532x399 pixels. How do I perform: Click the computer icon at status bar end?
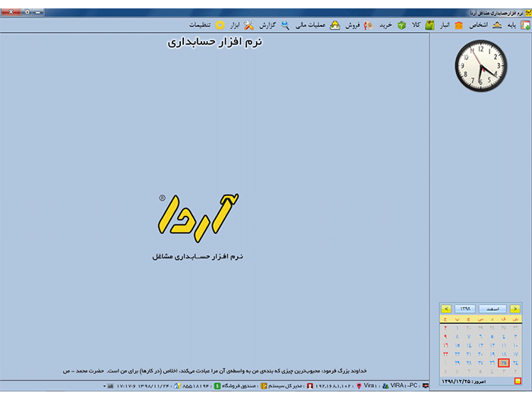(x=425, y=386)
